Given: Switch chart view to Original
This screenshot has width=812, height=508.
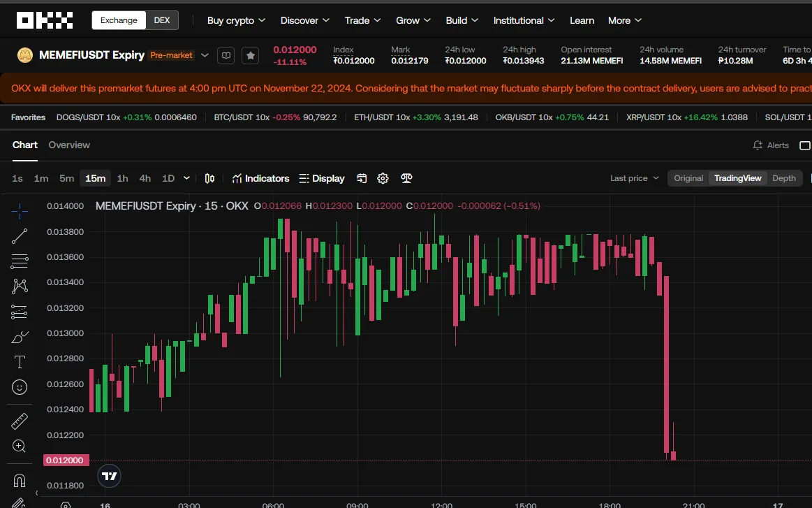Looking at the screenshot, I should tap(688, 178).
